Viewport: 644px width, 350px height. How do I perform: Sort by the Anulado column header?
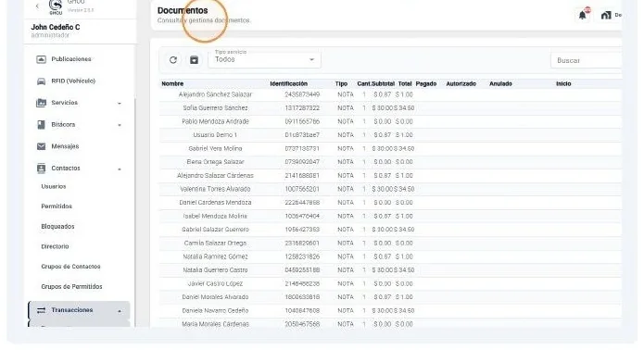(500, 83)
